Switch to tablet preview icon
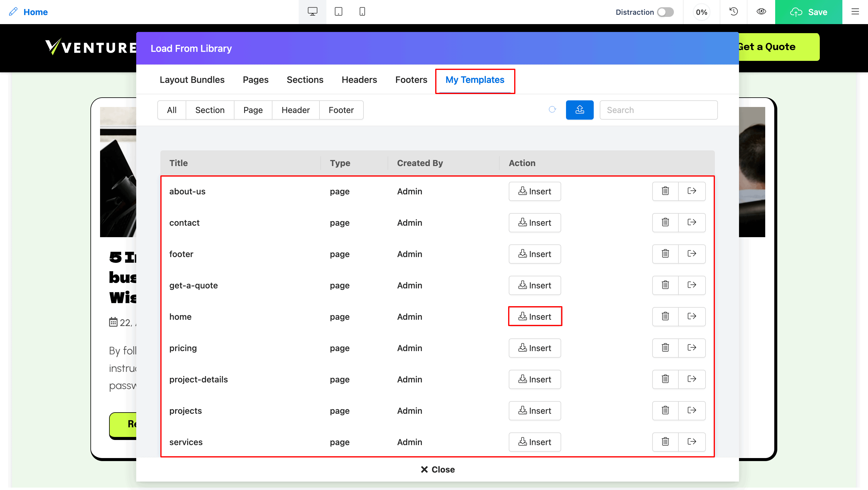The width and height of the screenshot is (868, 490). pos(338,12)
